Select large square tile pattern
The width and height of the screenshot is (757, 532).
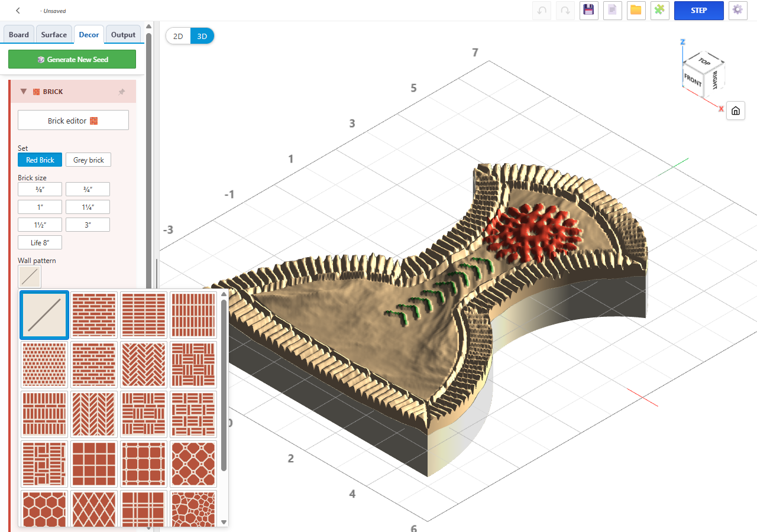[94, 463]
